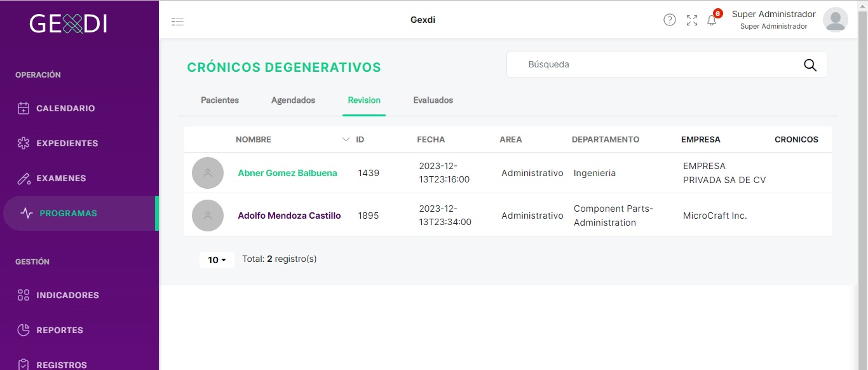
Task: Click the CRONICOS column header
Action: click(x=796, y=139)
